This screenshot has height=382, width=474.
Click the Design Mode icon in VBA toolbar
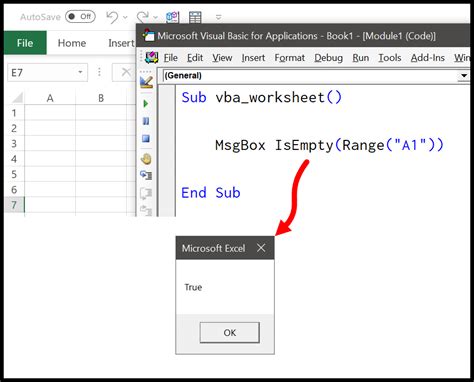click(146, 82)
